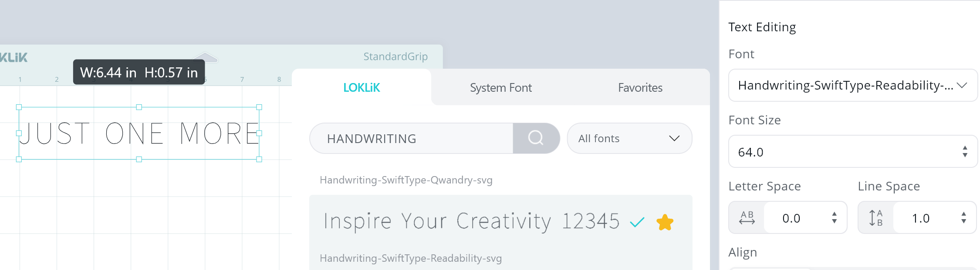The width and height of the screenshot is (980, 270).
Task: Select the JUST ONE MORE text on canvas
Action: (139, 133)
